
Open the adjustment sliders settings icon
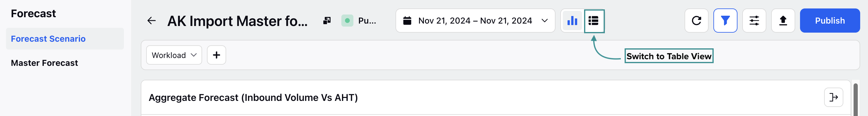[754, 21]
